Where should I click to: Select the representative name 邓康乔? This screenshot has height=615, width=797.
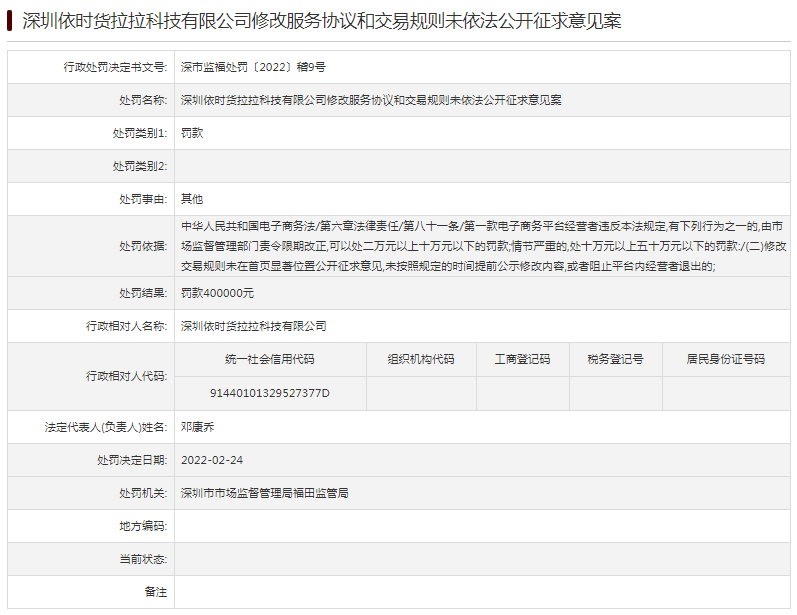(198, 427)
